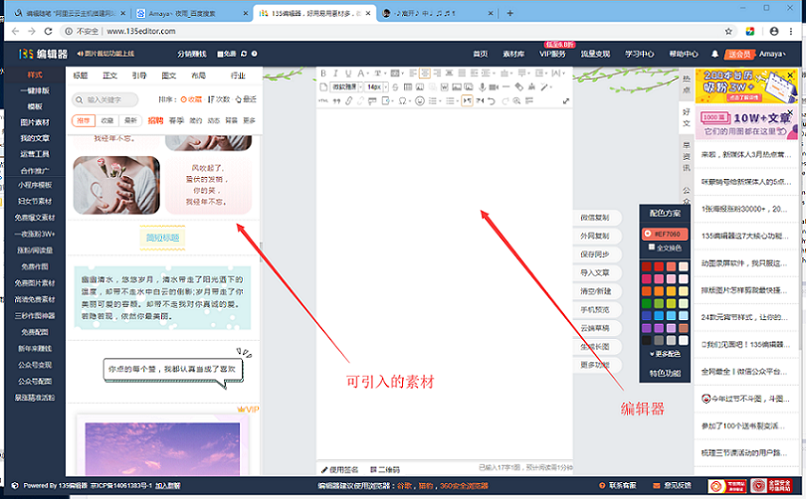Click the search magnifier in the keyword box
Screen dimensions: 806x499
pyautogui.click(x=79, y=100)
